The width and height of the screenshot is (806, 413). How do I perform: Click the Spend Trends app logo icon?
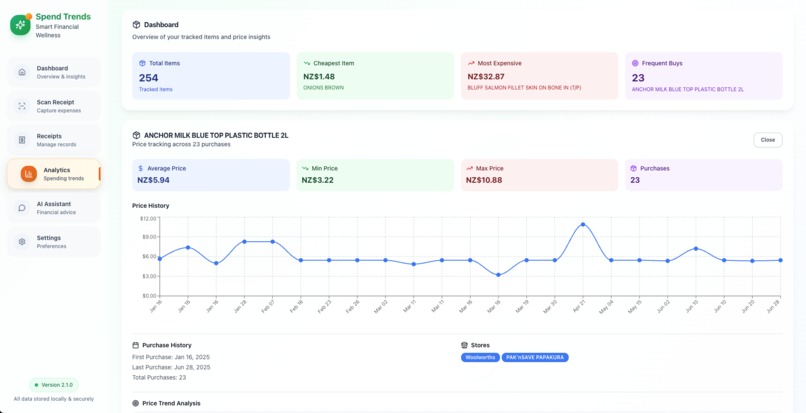[21, 25]
